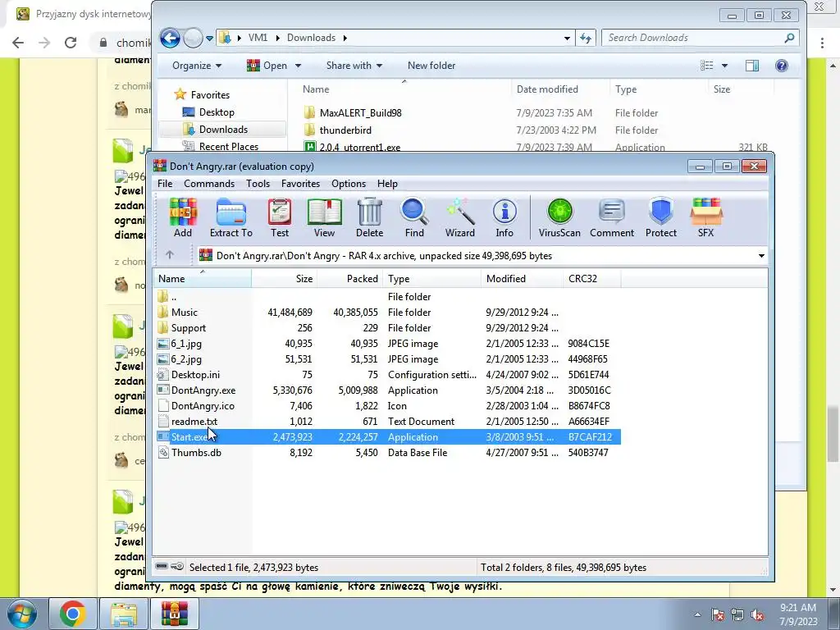Launch the Wizard wand tool
The height and width of the screenshot is (630, 840).
tap(459, 217)
